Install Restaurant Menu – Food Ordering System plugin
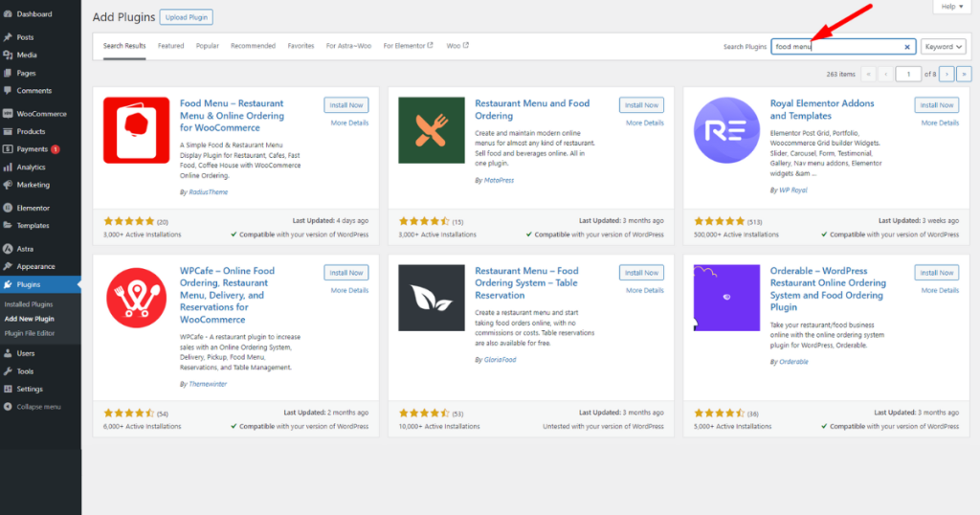This screenshot has width=980, height=515. click(x=641, y=273)
